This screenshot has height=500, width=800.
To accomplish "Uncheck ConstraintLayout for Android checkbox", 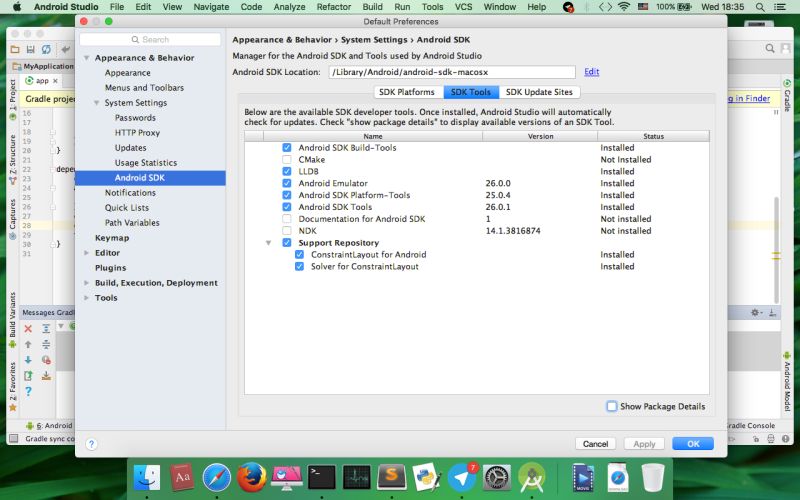I will [x=299, y=255].
